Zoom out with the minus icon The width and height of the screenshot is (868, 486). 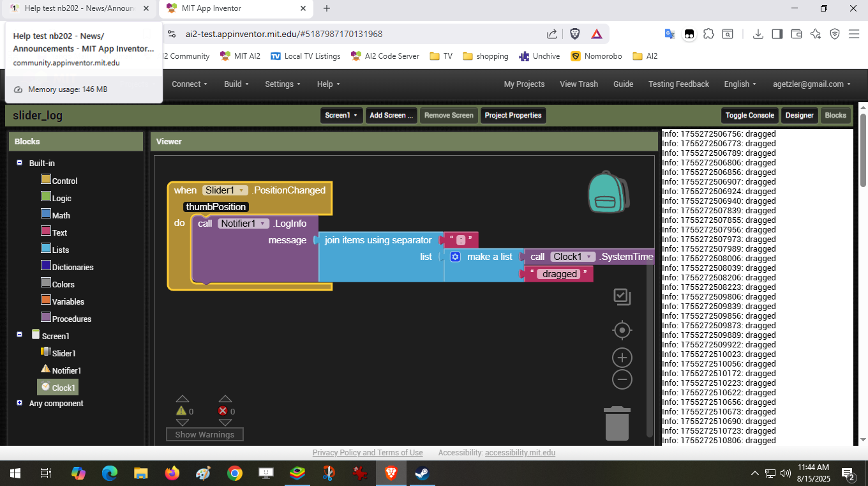click(x=622, y=379)
